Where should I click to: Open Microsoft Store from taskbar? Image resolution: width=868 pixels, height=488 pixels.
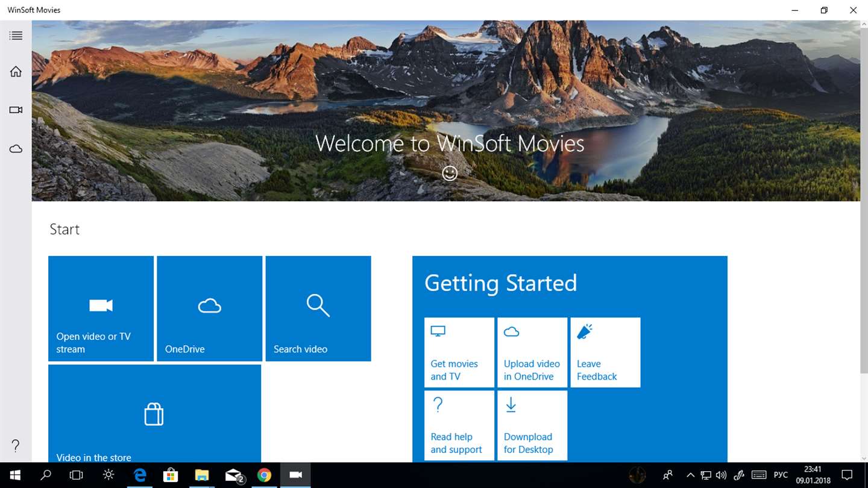[x=171, y=475]
